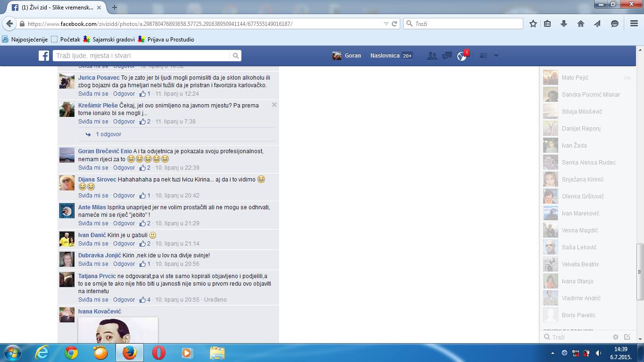This screenshot has height=362, width=644.
Task: Open Opera browser from taskbar
Action: [159, 353]
